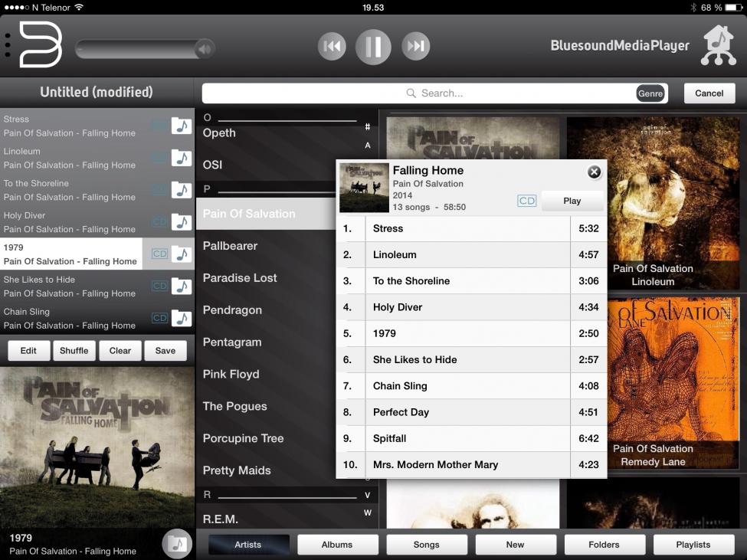Jump to W in the alphabet index

point(367,513)
